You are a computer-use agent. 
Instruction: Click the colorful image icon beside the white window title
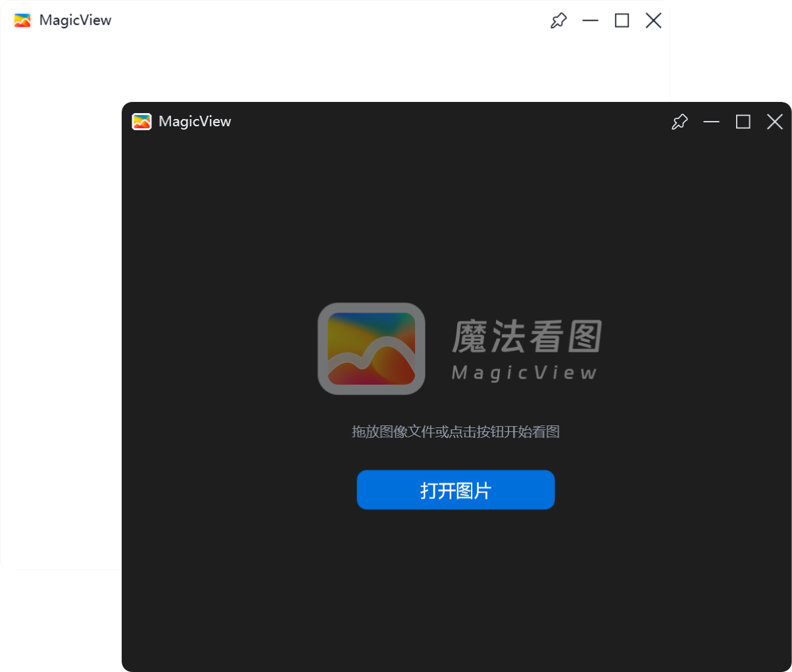click(x=22, y=20)
